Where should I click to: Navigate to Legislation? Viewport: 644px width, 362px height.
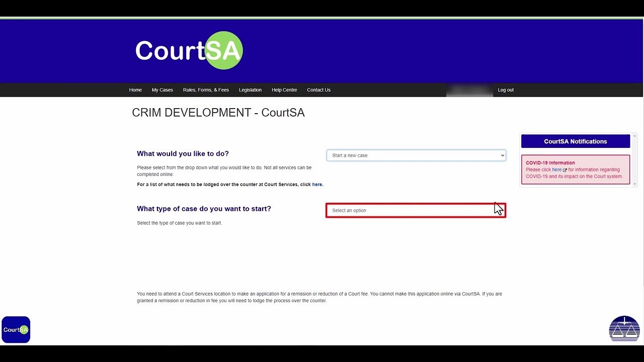pyautogui.click(x=250, y=90)
